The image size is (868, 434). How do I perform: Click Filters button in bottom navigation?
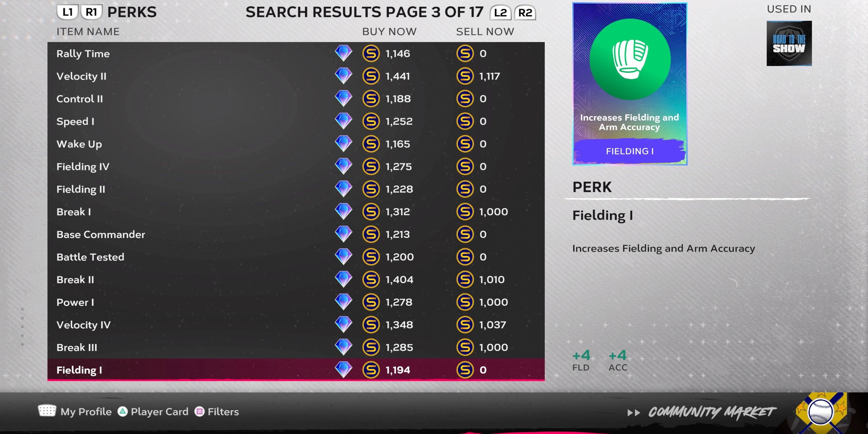click(x=223, y=411)
